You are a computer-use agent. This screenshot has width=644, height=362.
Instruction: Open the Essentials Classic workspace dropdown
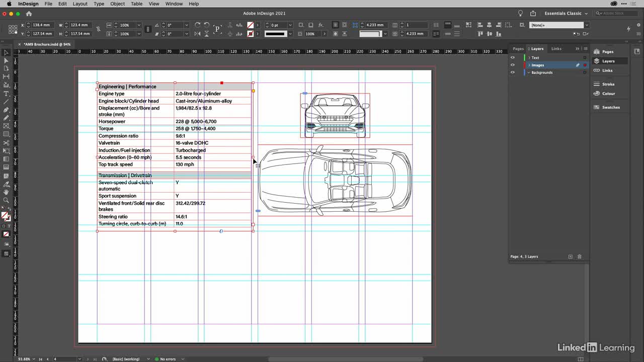click(566, 14)
